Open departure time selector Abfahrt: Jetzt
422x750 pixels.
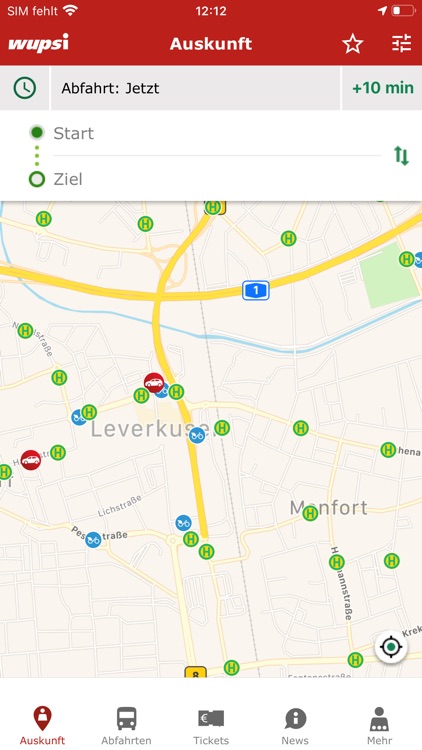[195, 88]
